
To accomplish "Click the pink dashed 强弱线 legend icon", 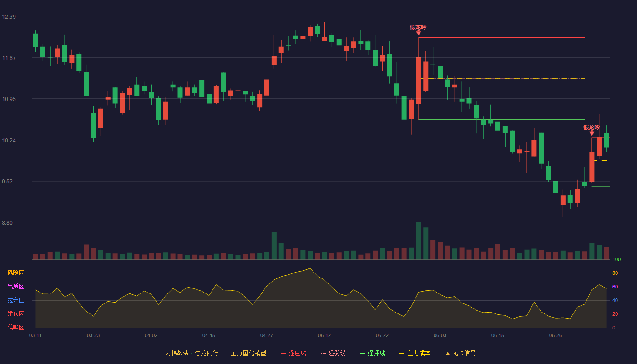I will (323, 353).
